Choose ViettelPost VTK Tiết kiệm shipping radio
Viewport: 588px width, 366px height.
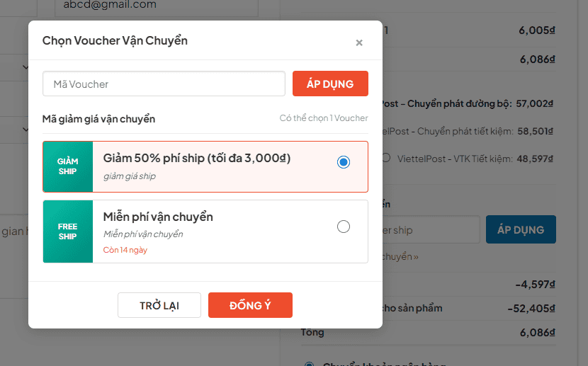[386, 157]
